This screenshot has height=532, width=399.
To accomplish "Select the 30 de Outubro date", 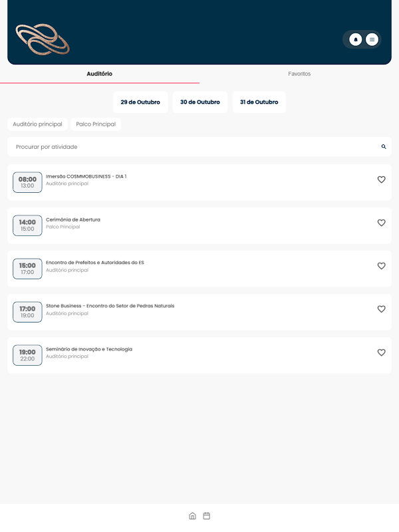I will (x=200, y=102).
